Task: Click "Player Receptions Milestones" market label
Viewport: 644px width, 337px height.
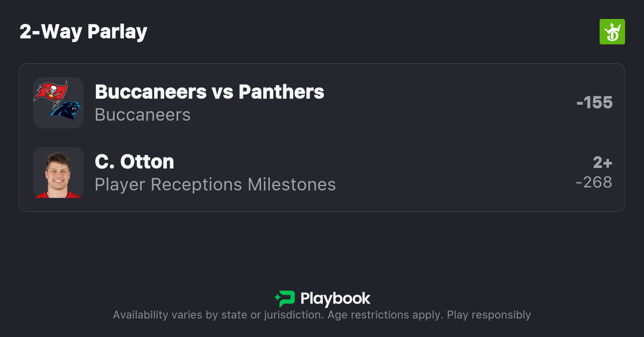Action: click(x=215, y=184)
